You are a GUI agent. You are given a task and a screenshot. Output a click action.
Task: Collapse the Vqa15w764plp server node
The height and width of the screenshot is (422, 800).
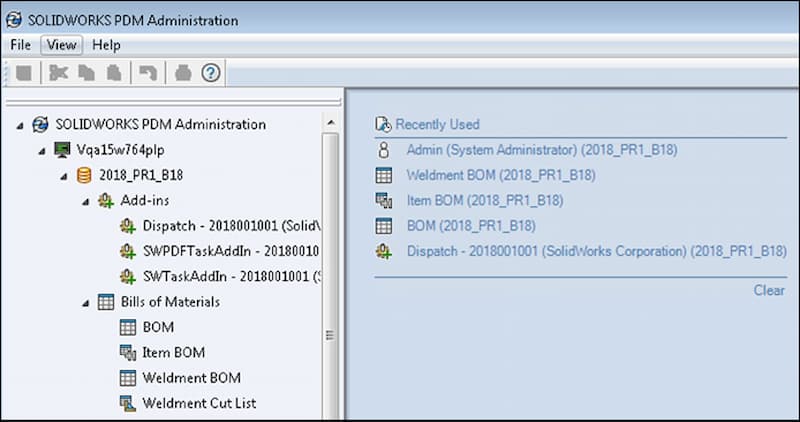[x=42, y=151]
